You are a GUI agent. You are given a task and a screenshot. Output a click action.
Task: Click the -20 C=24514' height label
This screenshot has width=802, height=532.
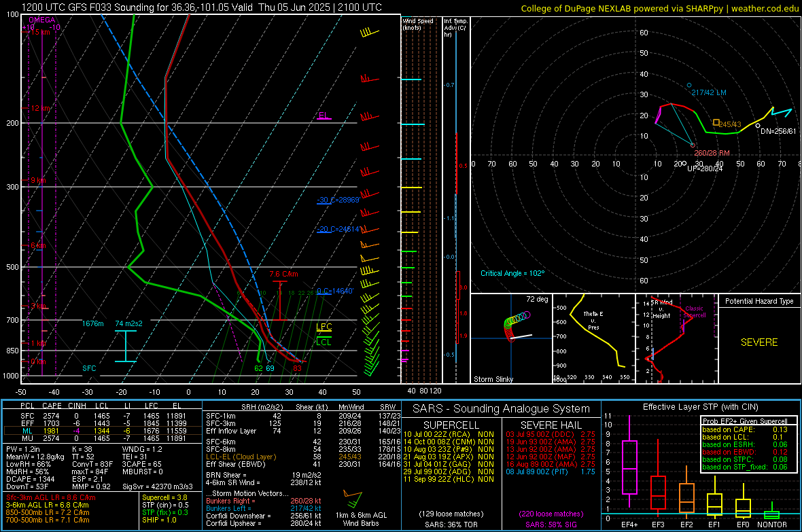pos(338,229)
